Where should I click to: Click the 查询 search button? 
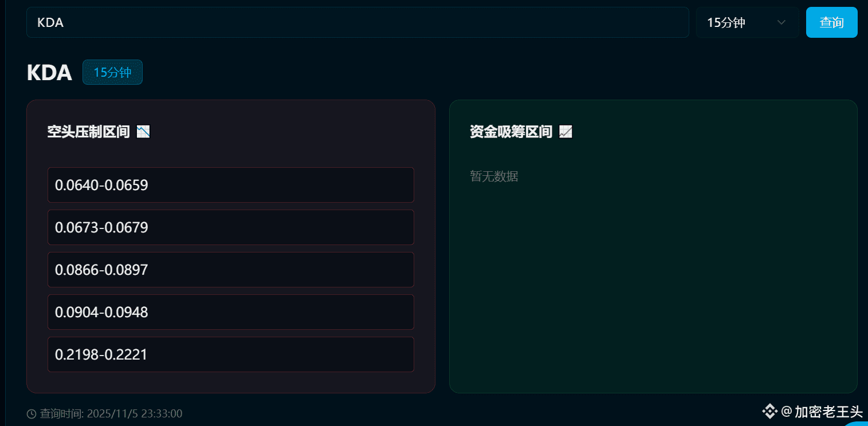click(831, 22)
